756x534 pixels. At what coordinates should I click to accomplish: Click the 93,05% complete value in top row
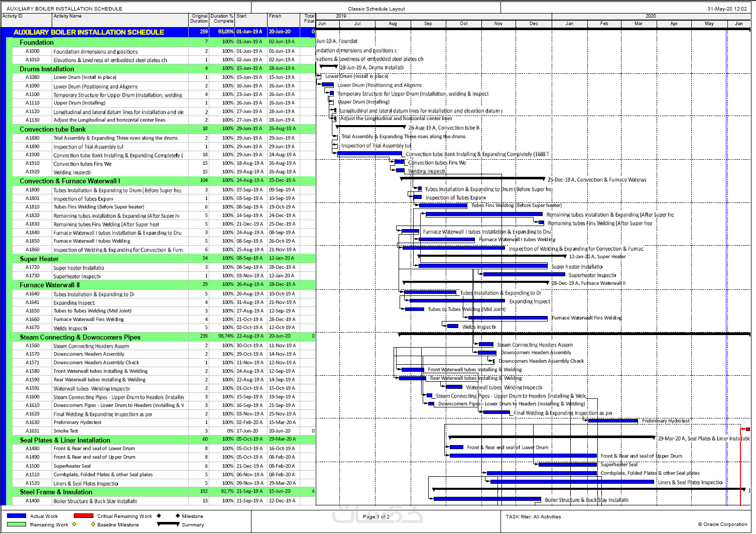point(226,32)
